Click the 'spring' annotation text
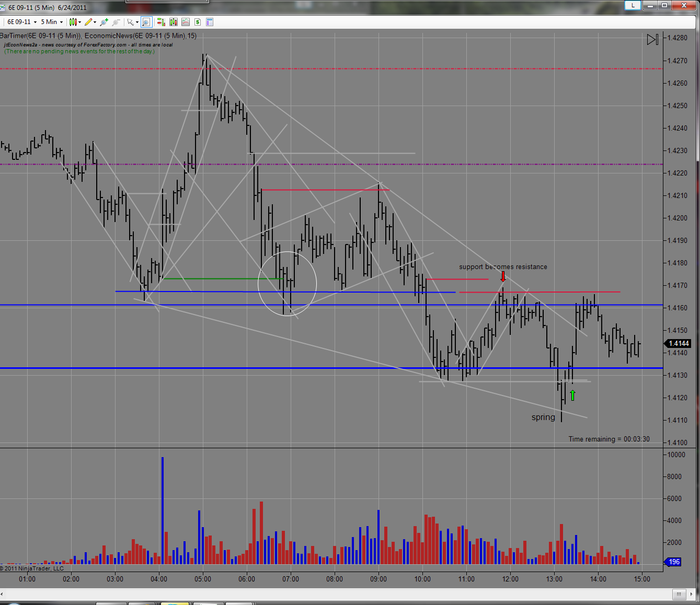The image size is (700, 605). point(543,417)
